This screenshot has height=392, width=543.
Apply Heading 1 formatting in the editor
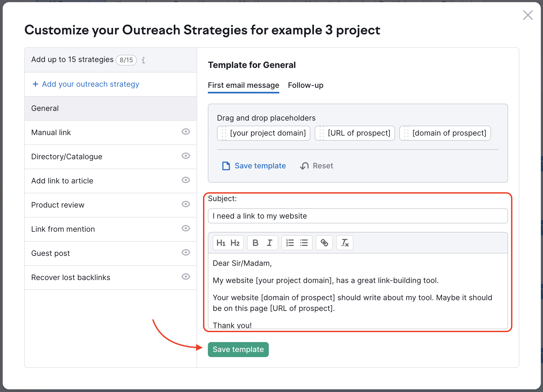click(x=221, y=243)
